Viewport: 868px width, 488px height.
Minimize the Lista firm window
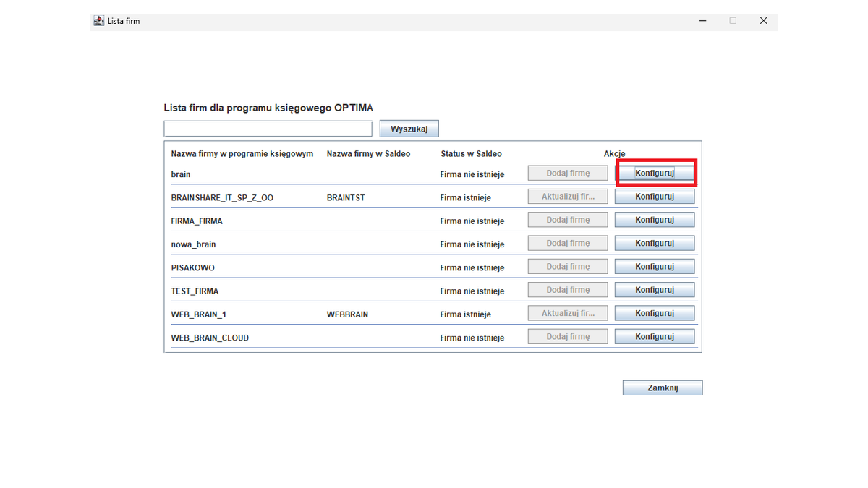(x=703, y=21)
